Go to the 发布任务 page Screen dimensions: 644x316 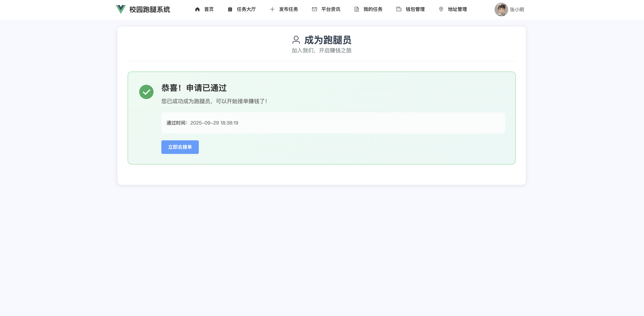pos(288,9)
